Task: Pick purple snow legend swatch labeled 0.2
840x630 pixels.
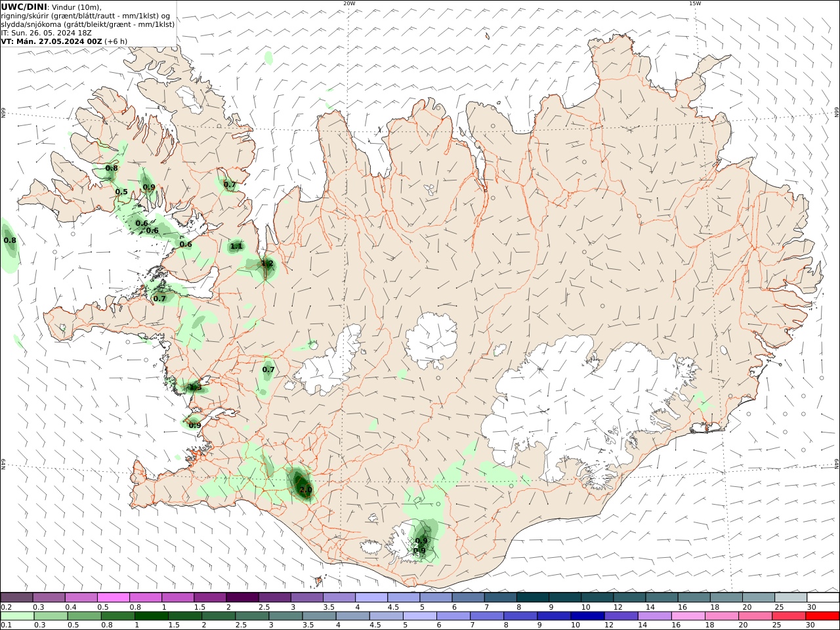Action: (x=17, y=598)
